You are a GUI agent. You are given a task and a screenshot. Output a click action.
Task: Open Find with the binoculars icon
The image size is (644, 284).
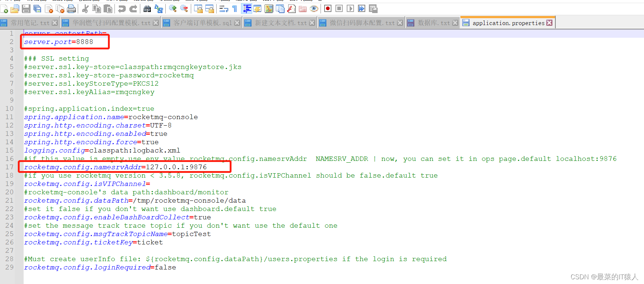pyautogui.click(x=147, y=9)
